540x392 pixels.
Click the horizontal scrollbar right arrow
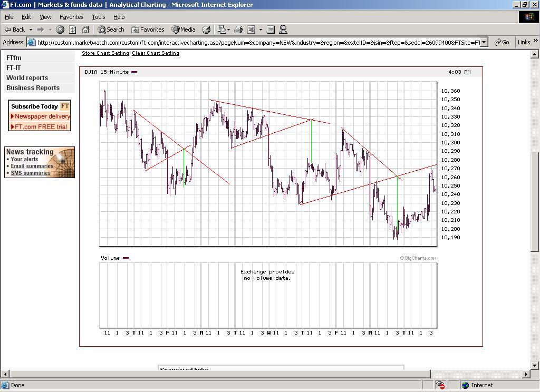(x=526, y=374)
